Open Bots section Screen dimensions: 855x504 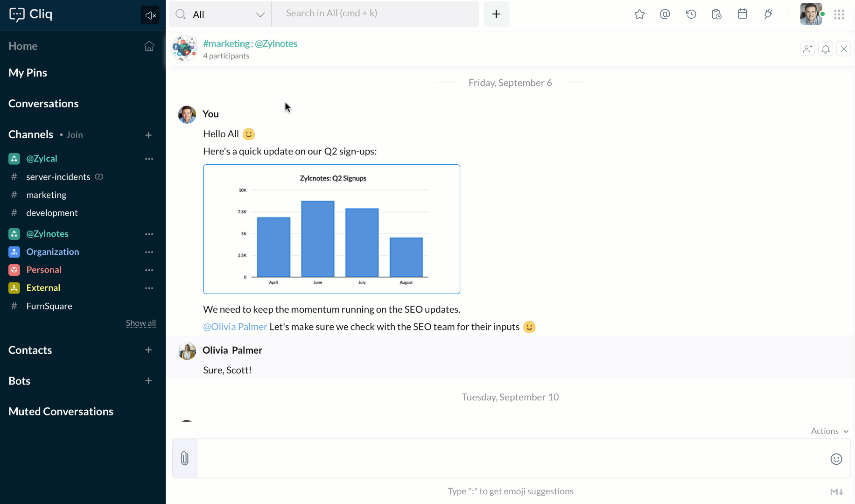click(19, 381)
